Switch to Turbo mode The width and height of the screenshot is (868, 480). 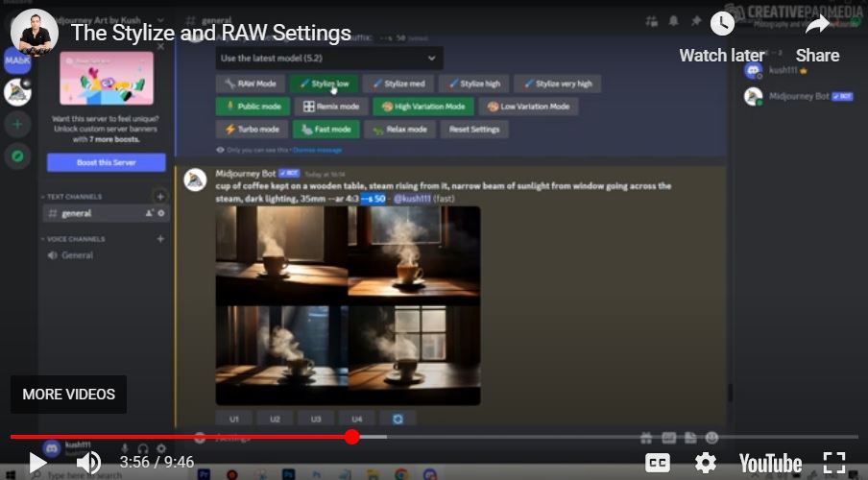(x=252, y=129)
